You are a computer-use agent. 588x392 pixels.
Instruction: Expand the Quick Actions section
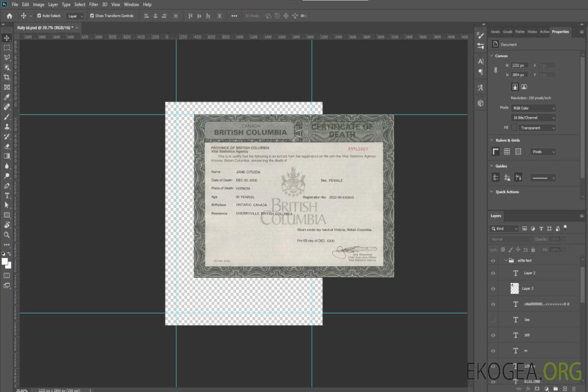(492, 192)
